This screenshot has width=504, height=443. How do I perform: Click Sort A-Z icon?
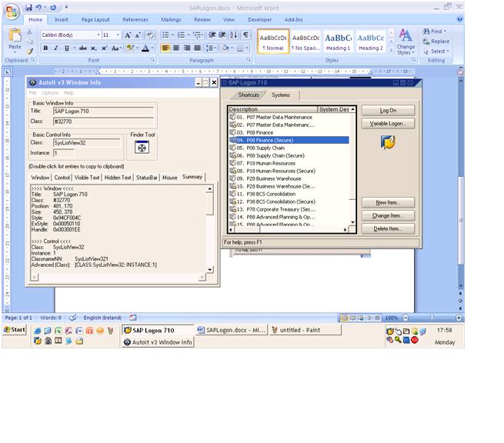pyautogui.click(x=234, y=35)
